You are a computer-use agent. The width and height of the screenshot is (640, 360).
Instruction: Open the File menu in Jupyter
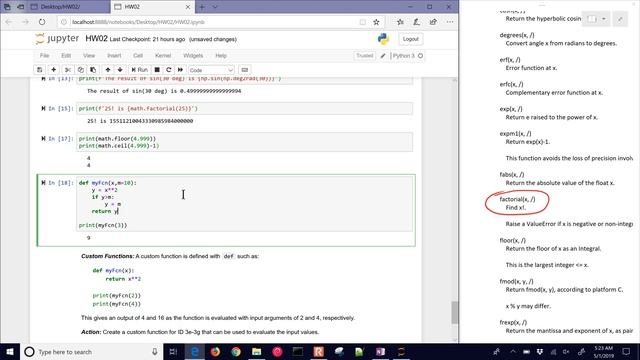tap(44, 56)
